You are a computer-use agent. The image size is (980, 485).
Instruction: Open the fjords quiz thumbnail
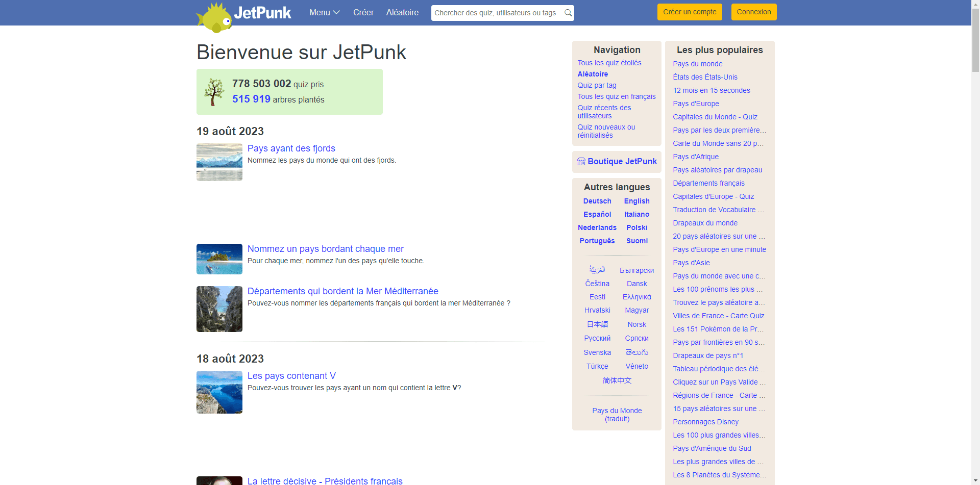[219, 162]
